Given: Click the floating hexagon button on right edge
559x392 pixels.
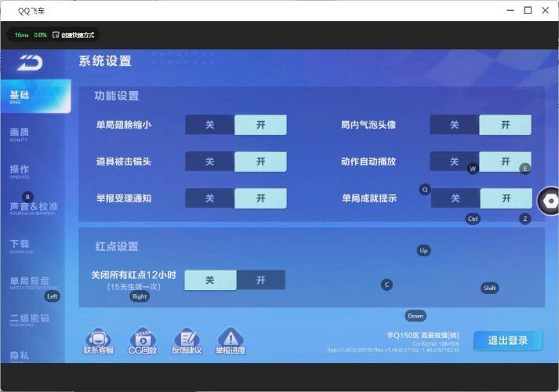Looking at the screenshot, I should pyautogui.click(x=550, y=201).
